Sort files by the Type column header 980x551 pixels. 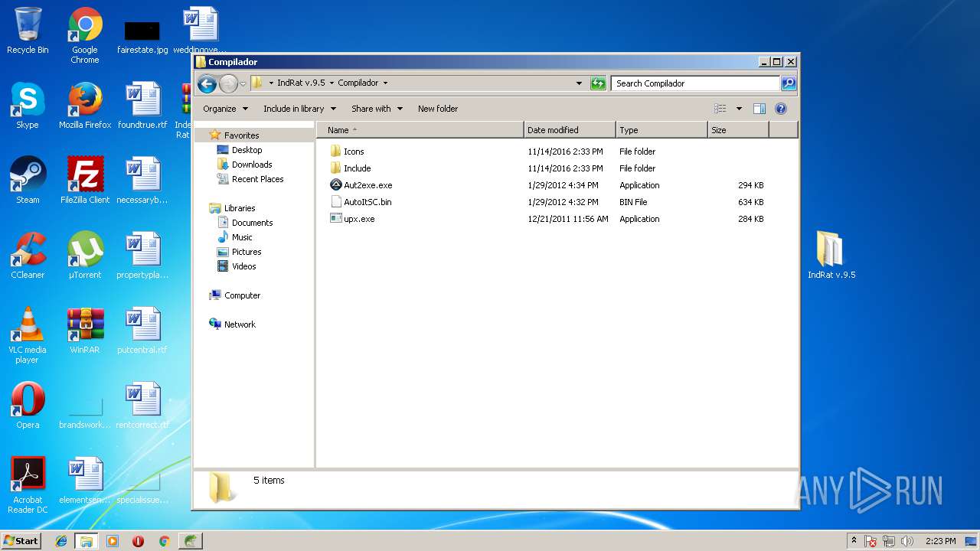pos(661,130)
